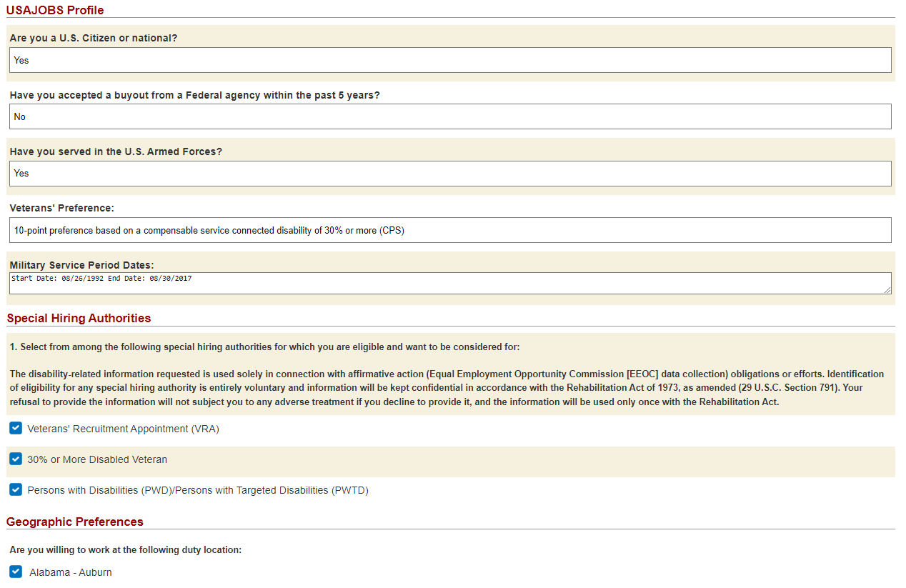
Task: Click the Military Service Period Dates text area
Action: [x=450, y=283]
